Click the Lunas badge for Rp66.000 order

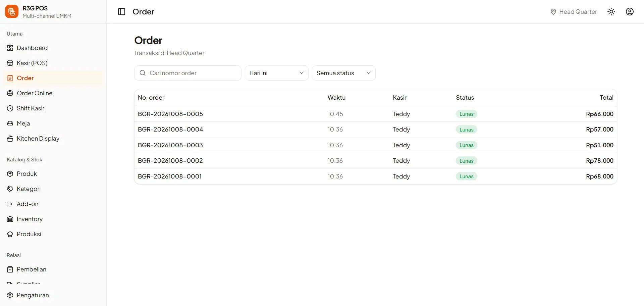click(x=466, y=114)
